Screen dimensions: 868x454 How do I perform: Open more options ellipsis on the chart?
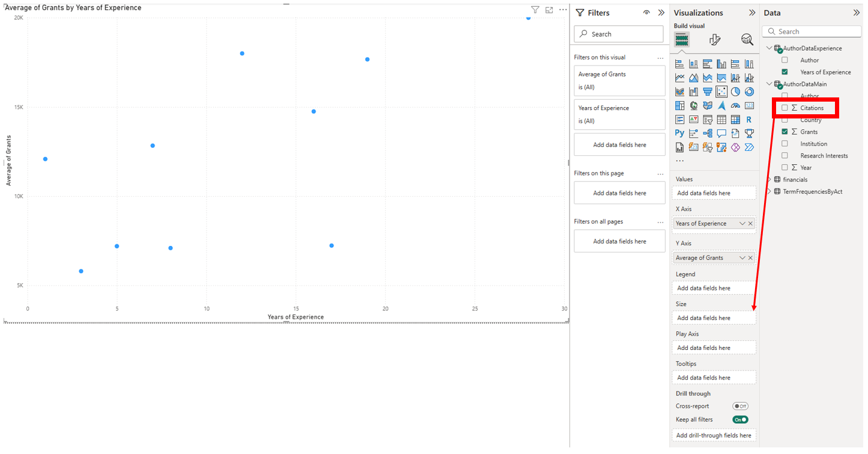[x=563, y=10]
